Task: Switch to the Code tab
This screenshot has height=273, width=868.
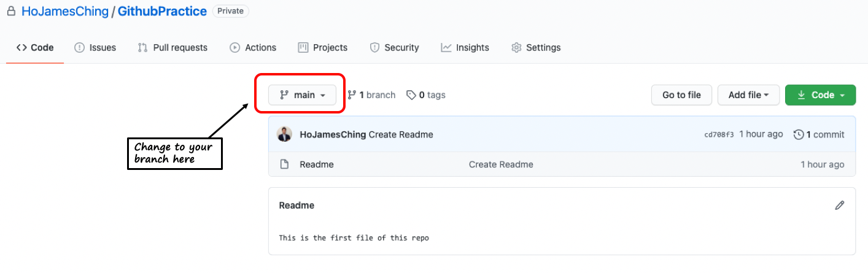Action: pyautogui.click(x=35, y=47)
